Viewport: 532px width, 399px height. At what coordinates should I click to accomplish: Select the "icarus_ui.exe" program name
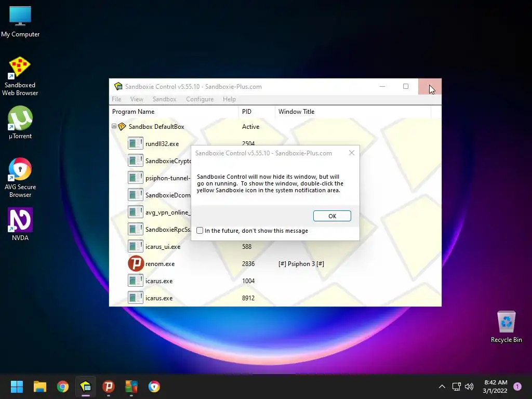[163, 247]
